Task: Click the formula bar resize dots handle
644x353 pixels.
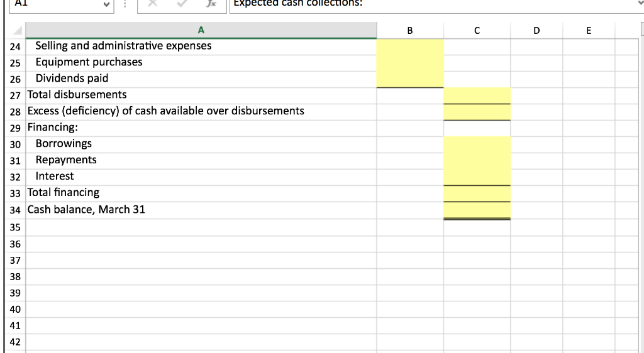Action: click(x=125, y=4)
